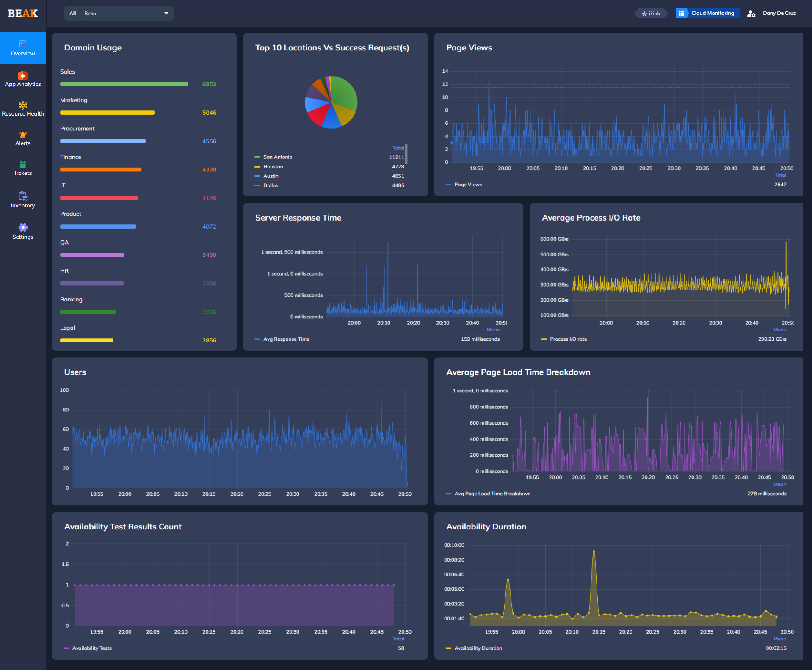Open Cloud Monitoring button
Image resolution: width=812 pixels, height=670 pixels.
click(707, 13)
